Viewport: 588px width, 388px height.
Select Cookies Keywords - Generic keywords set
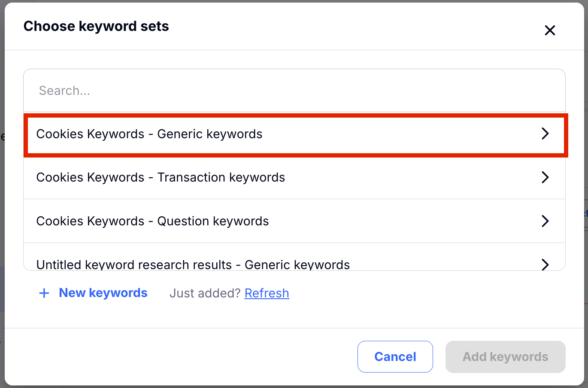point(149,134)
